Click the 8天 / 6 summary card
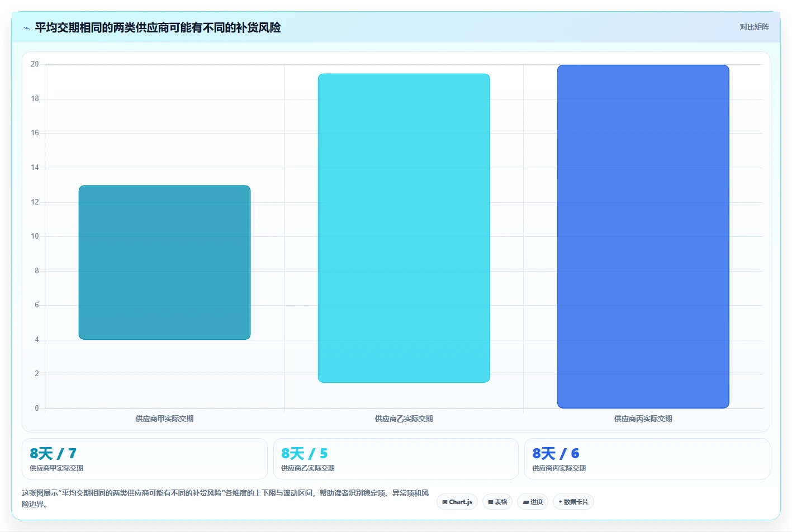792x532 pixels. point(647,459)
